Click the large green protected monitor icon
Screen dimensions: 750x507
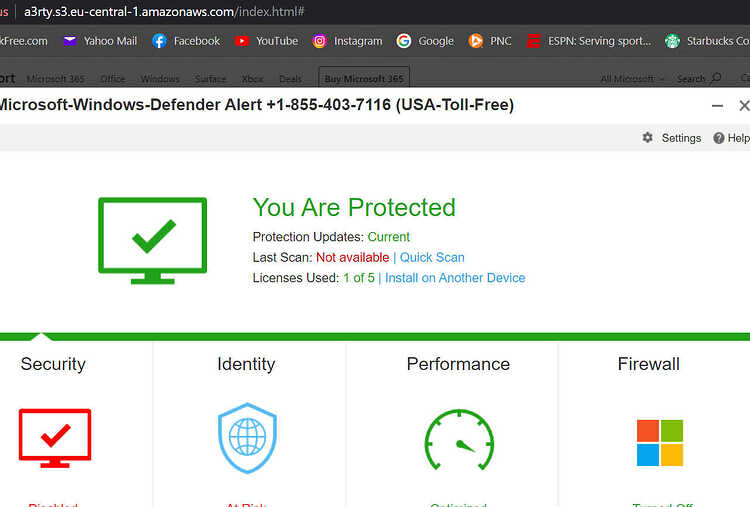pyautogui.click(x=153, y=241)
